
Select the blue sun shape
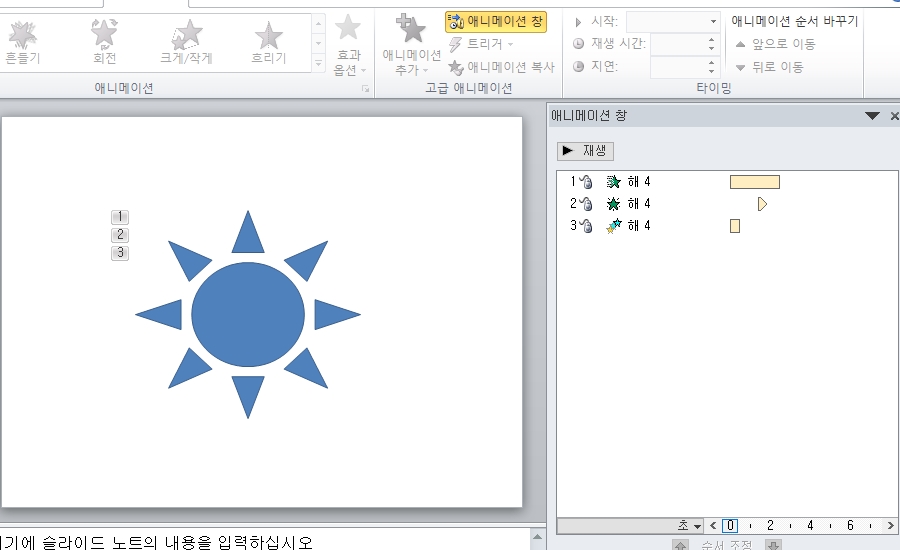click(248, 315)
